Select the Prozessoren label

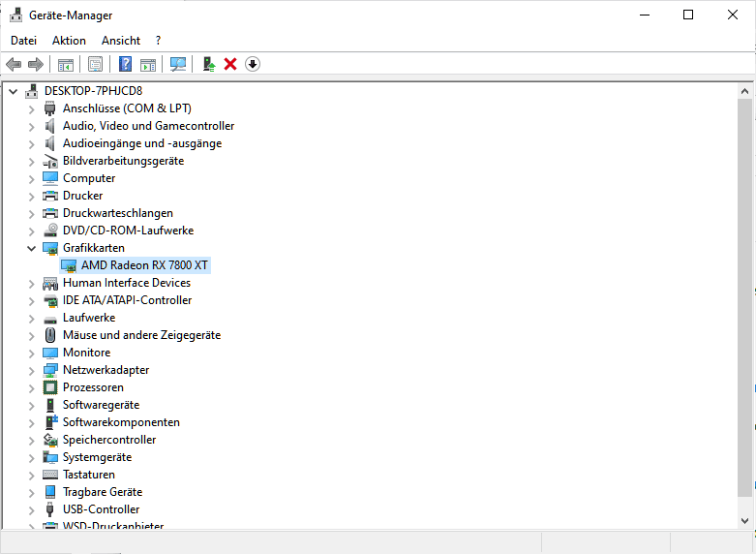click(x=93, y=387)
